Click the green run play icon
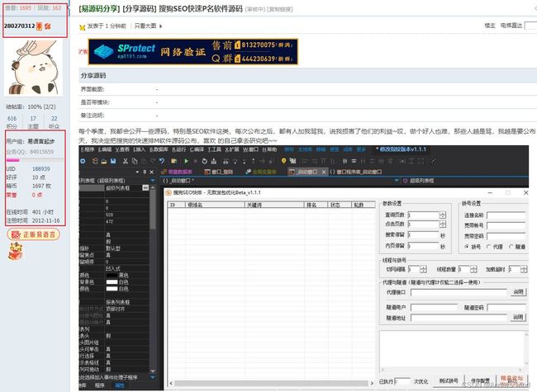The width and height of the screenshot is (537, 392). (186, 161)
